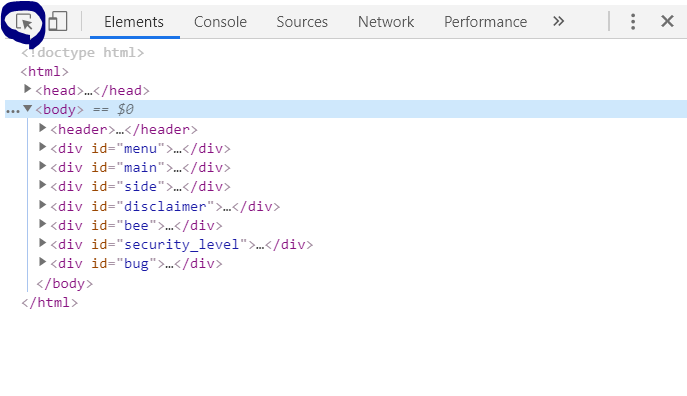Screen dimensions: 687x396
Task: Click the "bee" id attribute value
Action: (136, 226)
